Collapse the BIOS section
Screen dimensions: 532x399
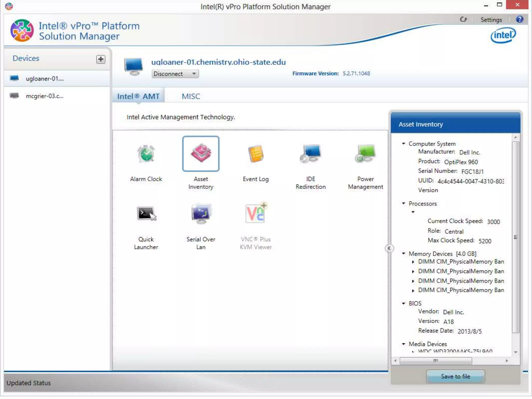(x=403, y=303)
